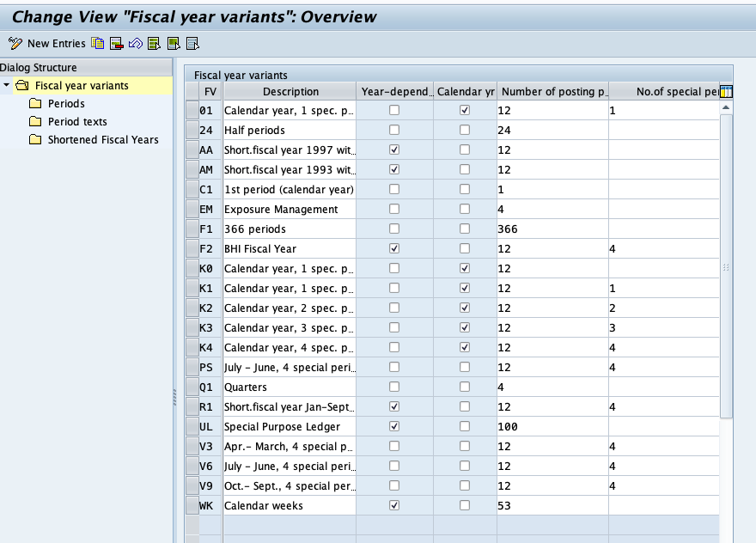Click the New Entries pencil icon
756x543 pixels.
click(15, 44)
